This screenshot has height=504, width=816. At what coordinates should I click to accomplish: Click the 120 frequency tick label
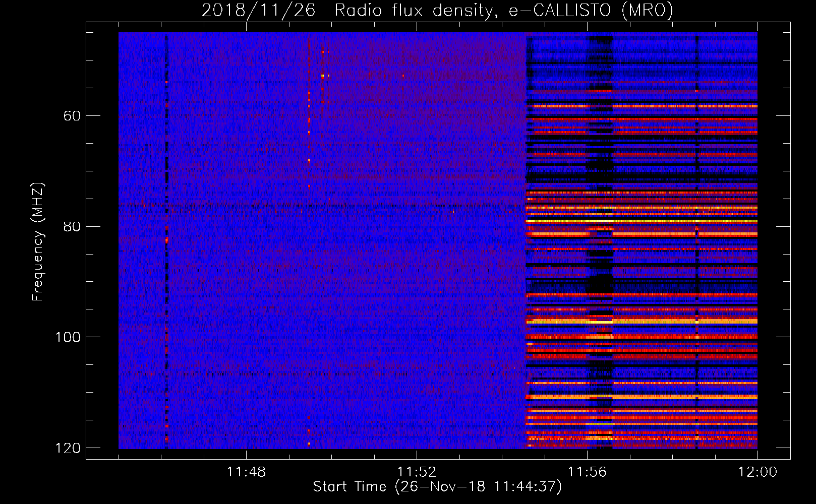pyautogui.click(x=68, y=448)
